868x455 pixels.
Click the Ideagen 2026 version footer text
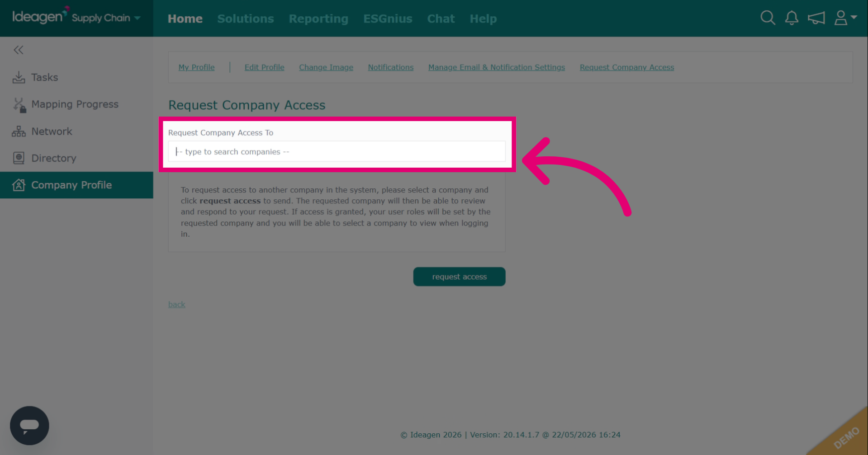pos(510,435)
